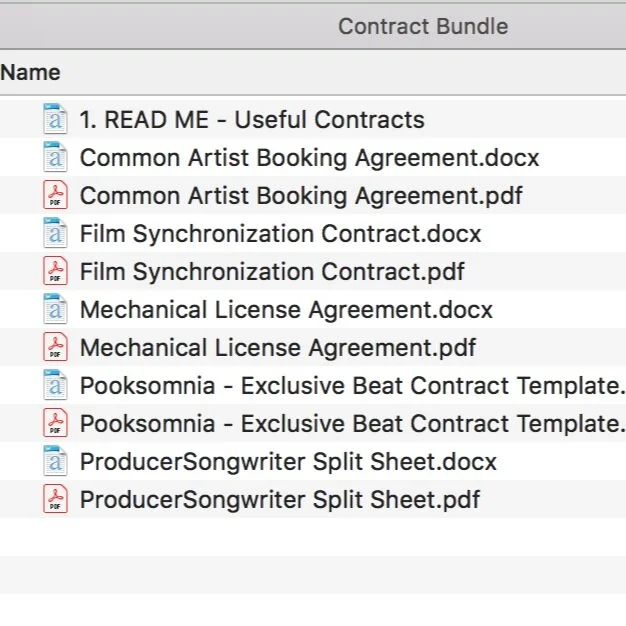Click Common Artist Booking Agreement docx icon
This screenshot has width=626, height=626.
coord(55,157)
